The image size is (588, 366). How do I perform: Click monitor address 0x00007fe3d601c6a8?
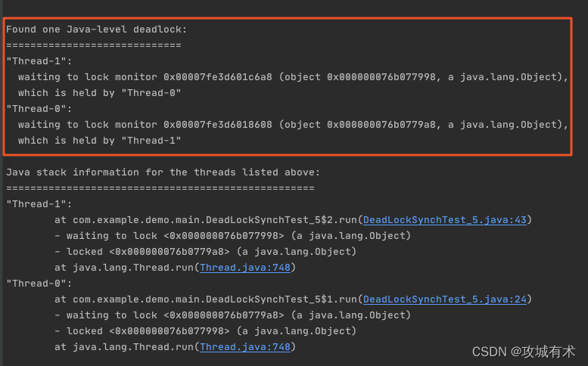(x=218, y=77)
